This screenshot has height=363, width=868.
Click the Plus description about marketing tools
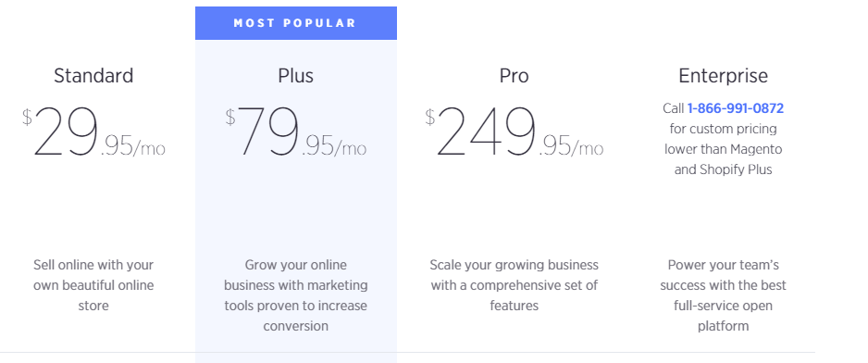(x=295, y=294)
